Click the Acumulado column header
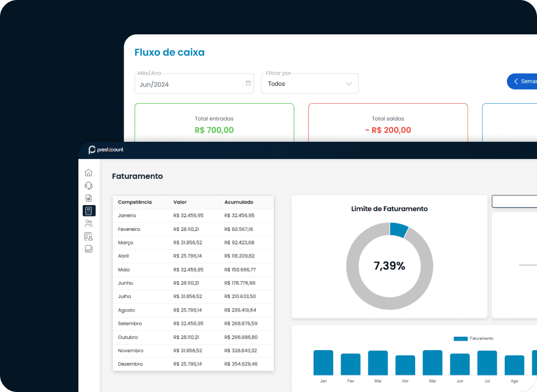The image size is (537, 392). tap(238, 202)
